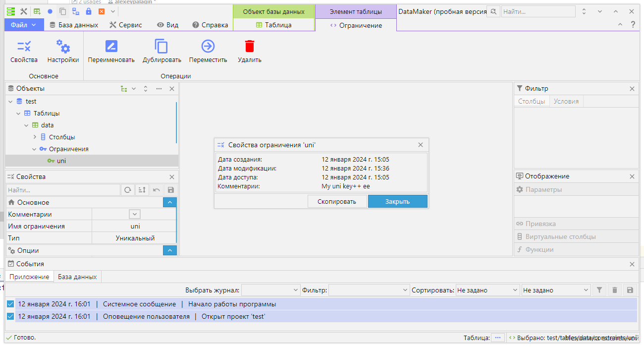Image resolution: width=644 pixels, height=347 pixels.
Task: Open the Фильтр combo box in События
Action: tap(369, 290)
